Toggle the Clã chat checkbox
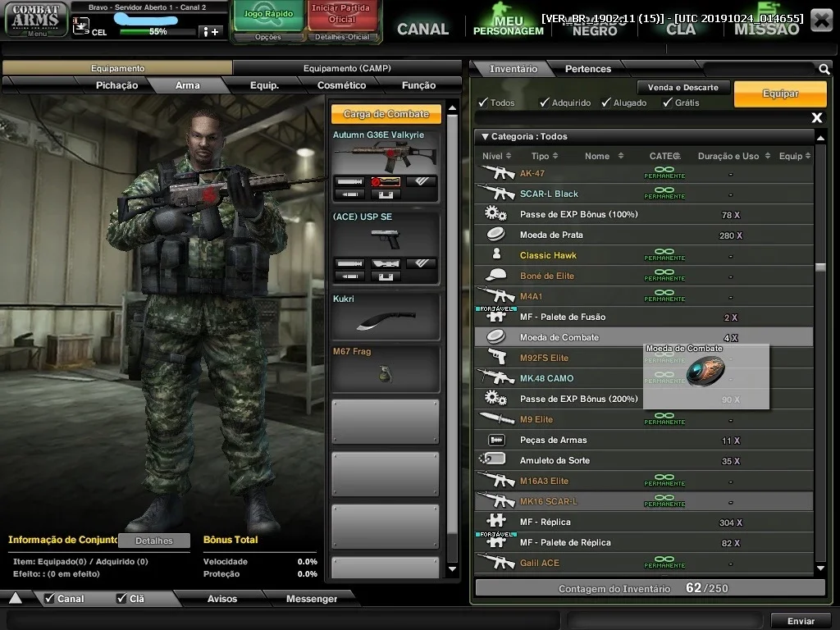This screenshot has width=840, height=630. pyautogui.click(x=122, y=598)
